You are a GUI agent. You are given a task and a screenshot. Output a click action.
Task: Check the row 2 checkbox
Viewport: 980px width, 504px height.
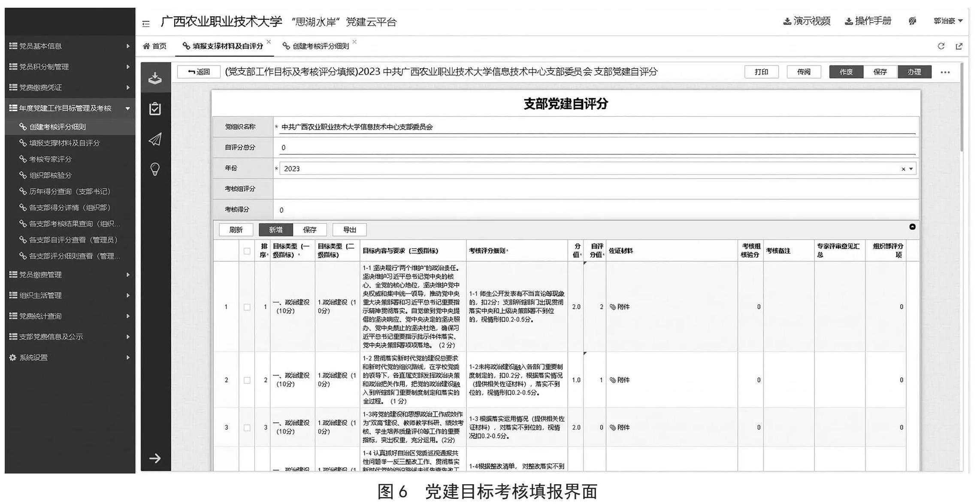pos(247,380)
